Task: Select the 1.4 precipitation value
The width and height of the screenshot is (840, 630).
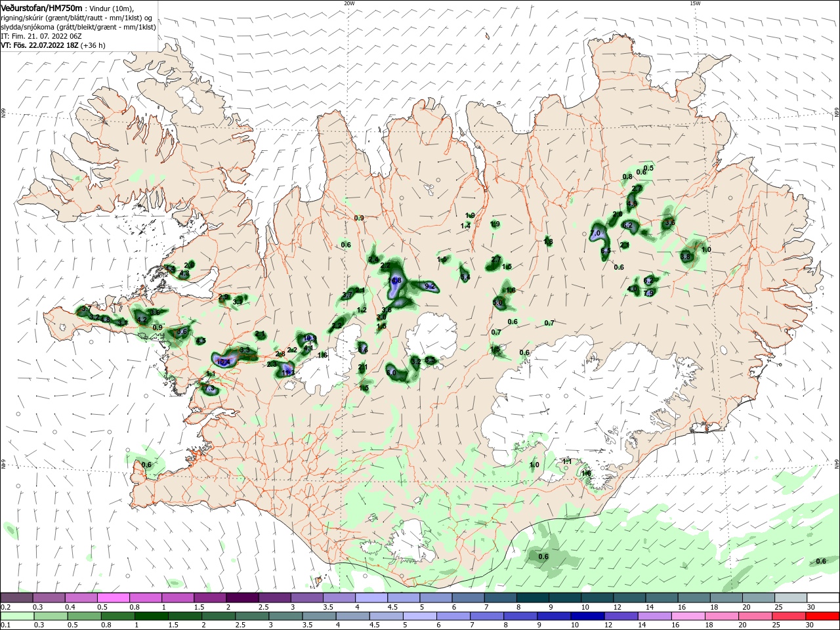Action: tap(465, 226)
